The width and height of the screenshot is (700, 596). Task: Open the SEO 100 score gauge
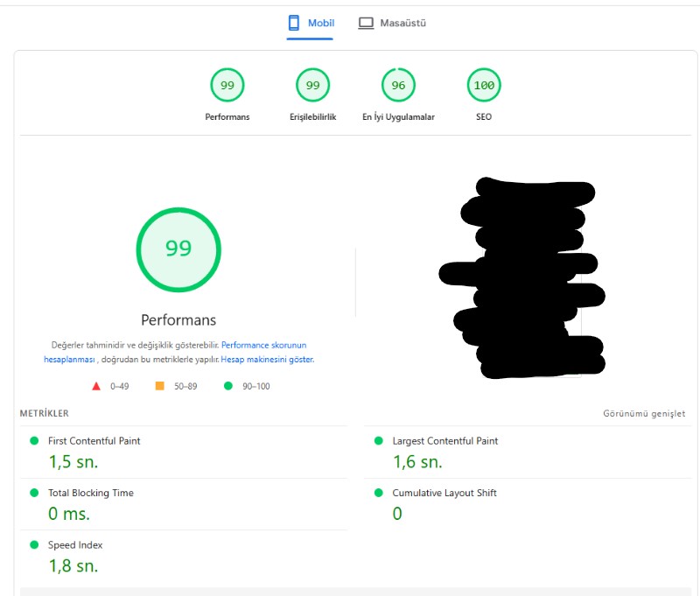484,85
